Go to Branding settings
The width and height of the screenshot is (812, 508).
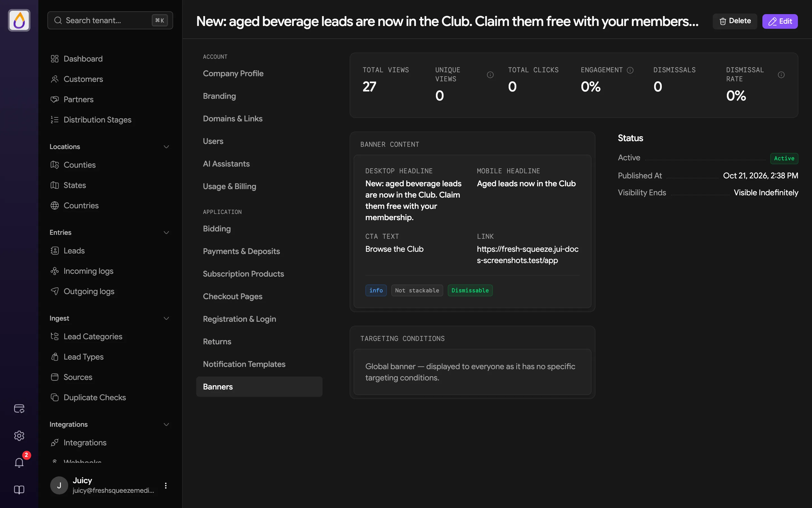(x=259, y=96)
